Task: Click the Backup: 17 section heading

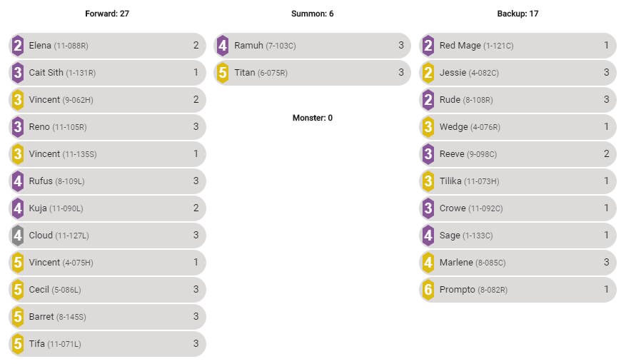Action: 517,14
